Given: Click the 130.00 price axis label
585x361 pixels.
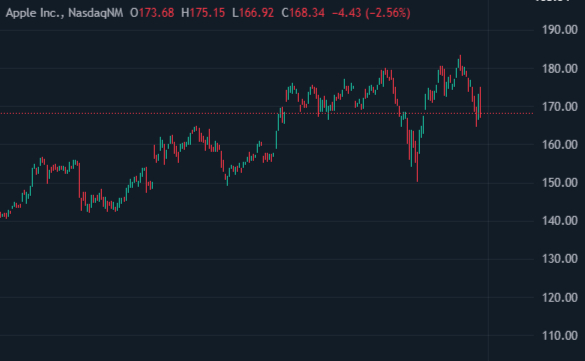Looking at the screenshot, I should point(560,259).
